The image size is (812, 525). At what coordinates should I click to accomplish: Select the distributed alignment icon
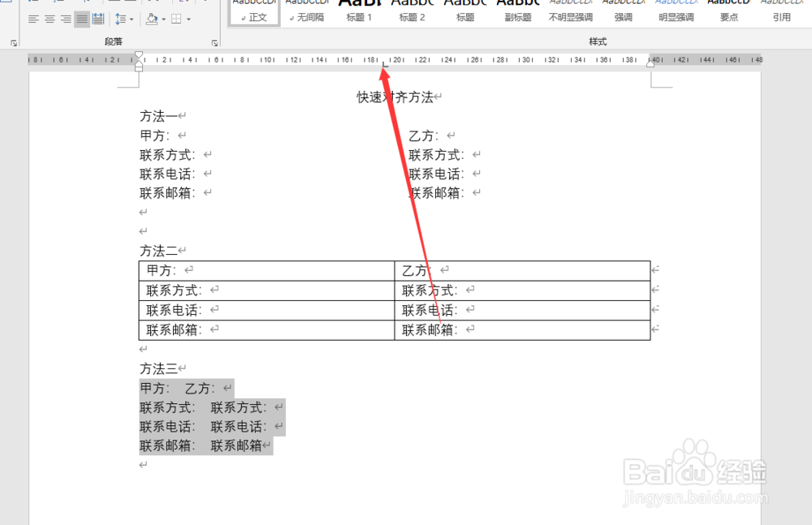click(99, 19)
